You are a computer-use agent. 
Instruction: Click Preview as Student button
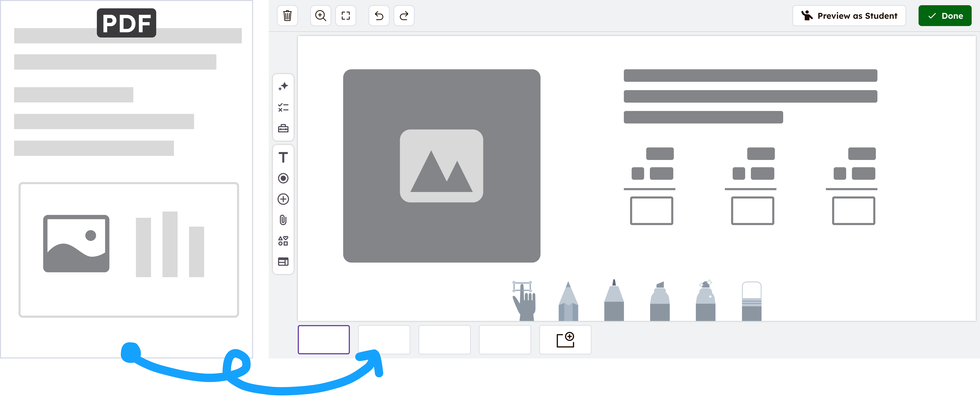point(849,16)
